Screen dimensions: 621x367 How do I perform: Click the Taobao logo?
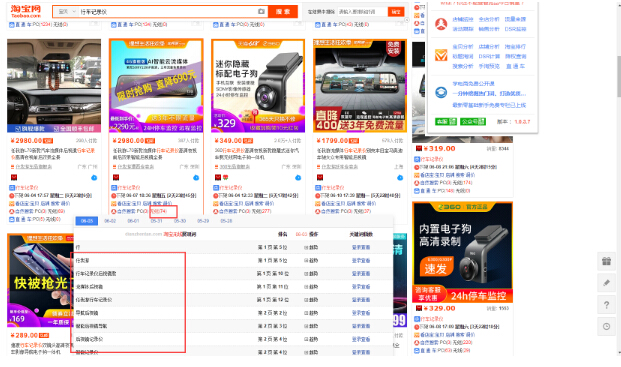[26, 11]
